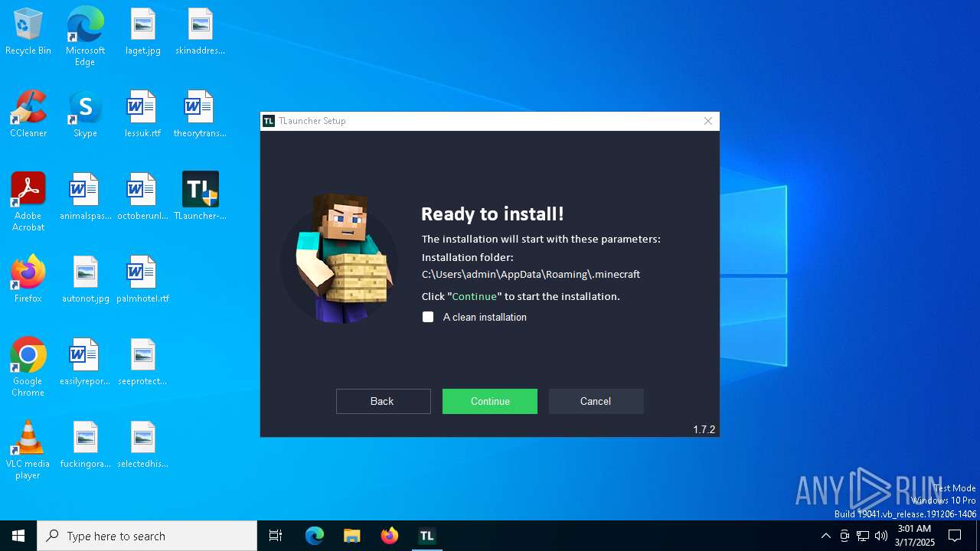Image resolution: width=980 pixels, height=551 pixels.
Task: Select the laget.jpg desktop file
Action: (143, 32)
